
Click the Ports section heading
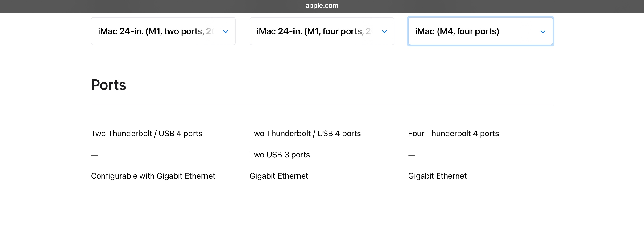108,85
